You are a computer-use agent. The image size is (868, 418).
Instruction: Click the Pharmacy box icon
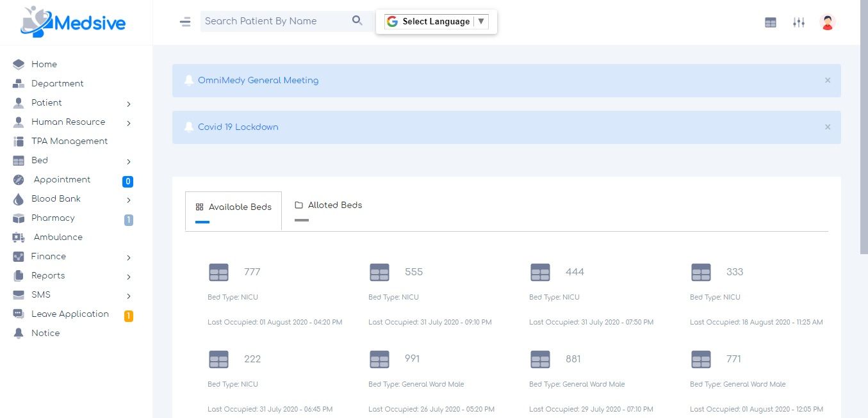19,218
